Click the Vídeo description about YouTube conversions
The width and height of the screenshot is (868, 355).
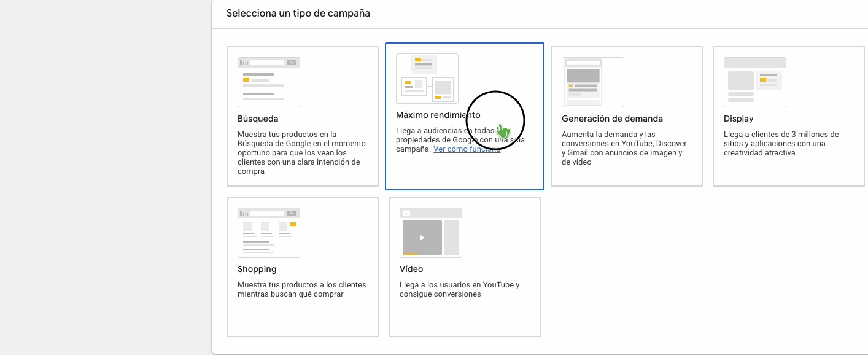click(460, 289)
